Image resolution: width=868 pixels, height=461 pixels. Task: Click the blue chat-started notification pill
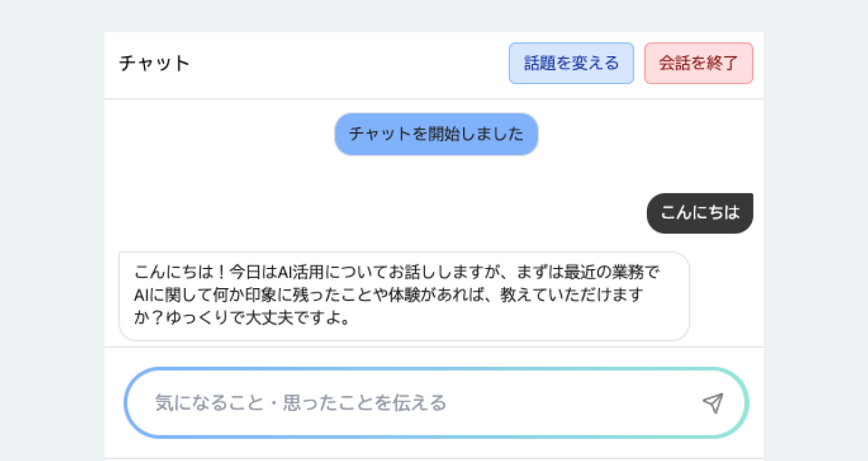436,134
